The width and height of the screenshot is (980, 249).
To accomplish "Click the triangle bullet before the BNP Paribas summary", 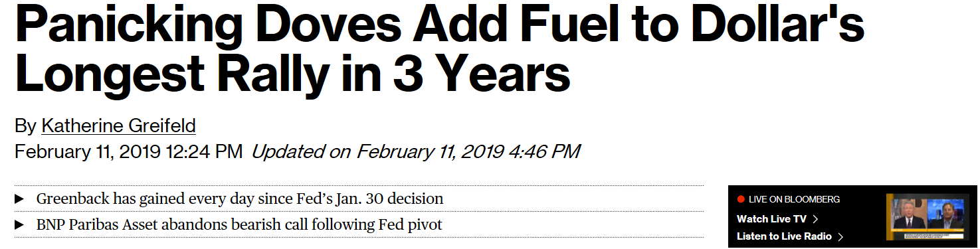I will tap(19, 225).
